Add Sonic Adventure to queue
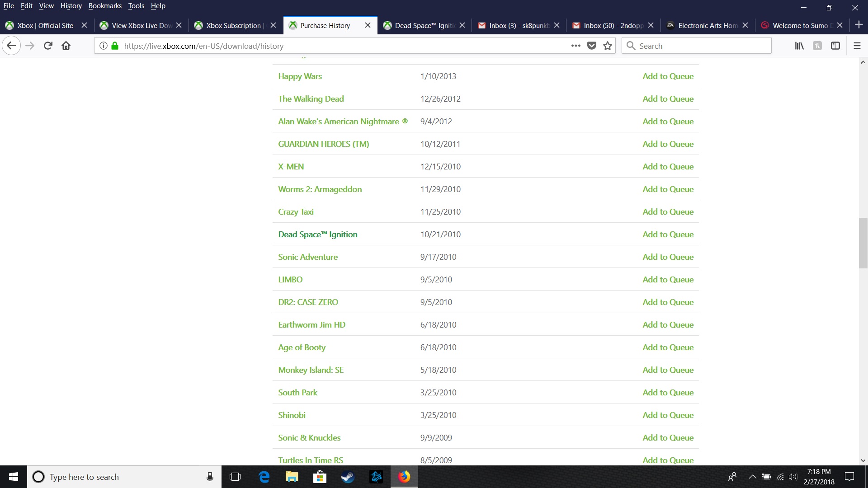 point(668,257)
